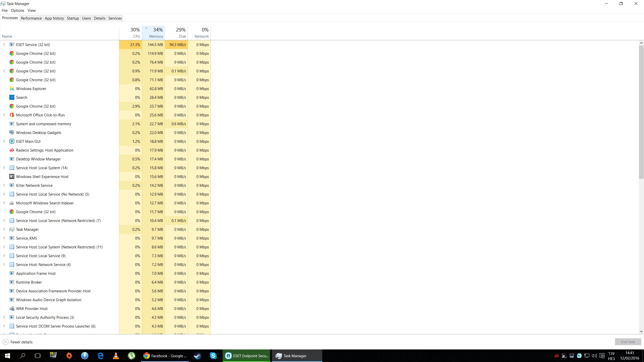Click the Search process icon
644x362 pixels.
(x=12, y=97)
